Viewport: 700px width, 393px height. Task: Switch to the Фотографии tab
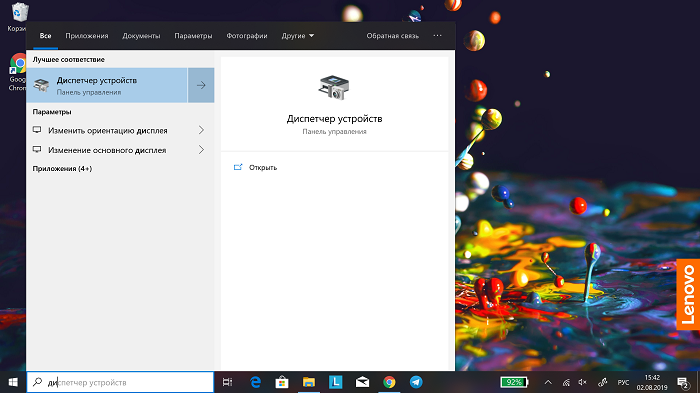coord(247,36)
